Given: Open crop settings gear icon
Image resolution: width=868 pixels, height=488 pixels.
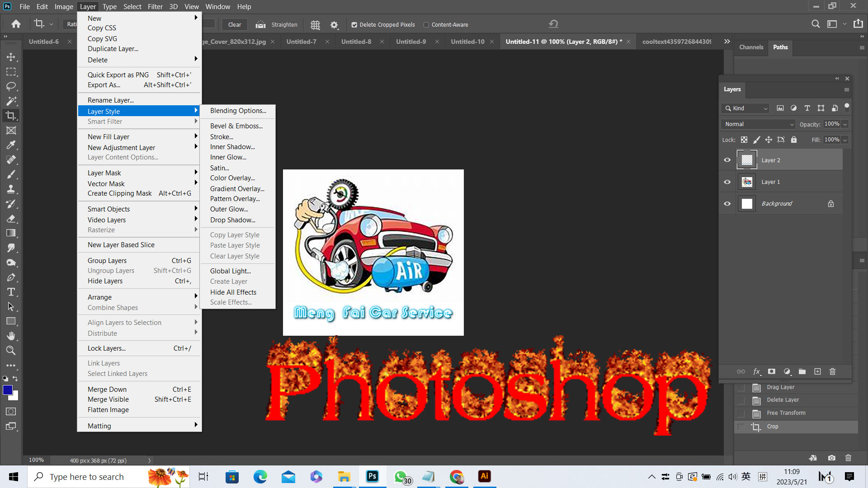Looking at the screenshot, I should pyautogui.click(x=334, y=25).
